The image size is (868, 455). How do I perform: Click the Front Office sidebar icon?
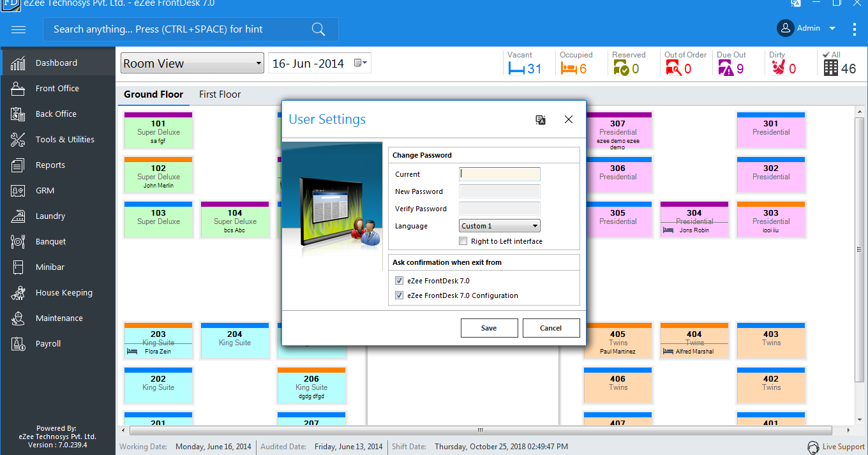click(x=18, y=88)
